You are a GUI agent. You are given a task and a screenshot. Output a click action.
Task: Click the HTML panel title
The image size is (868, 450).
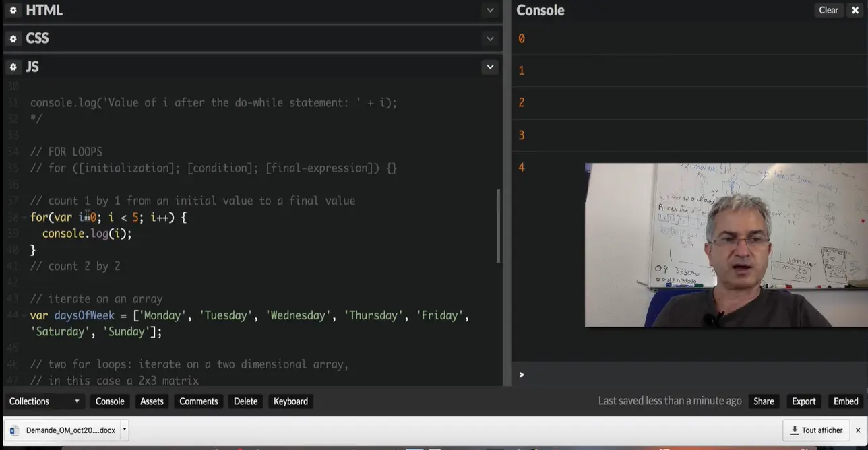click(x=44, y=11)
